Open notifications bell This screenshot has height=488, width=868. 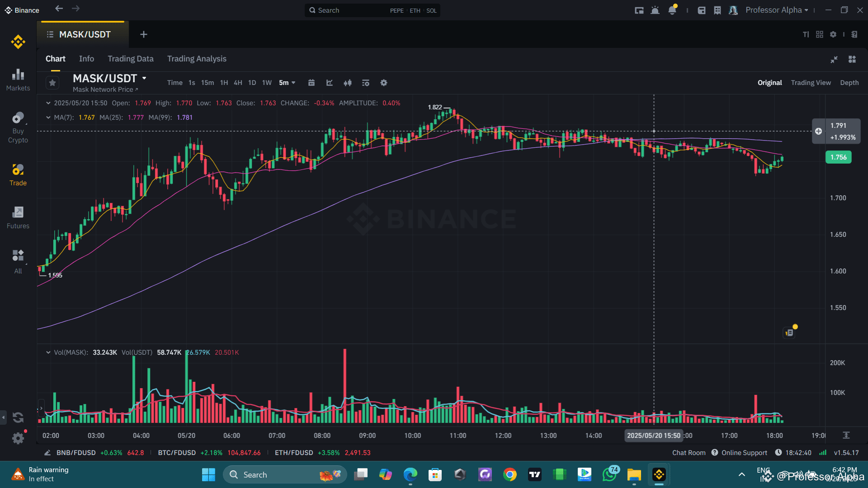click(672, 10)
